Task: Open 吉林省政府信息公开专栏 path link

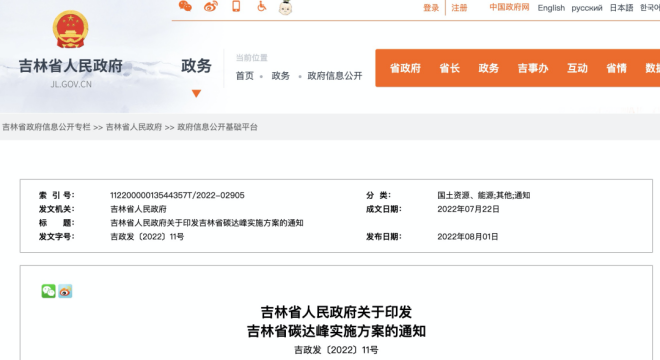Action: click(x=46, y=127)
